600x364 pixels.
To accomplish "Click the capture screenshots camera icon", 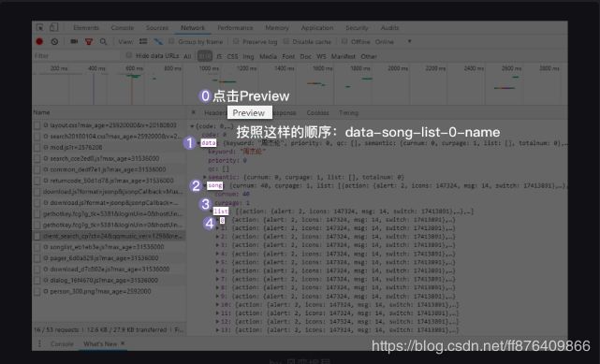I will [74, 41].
